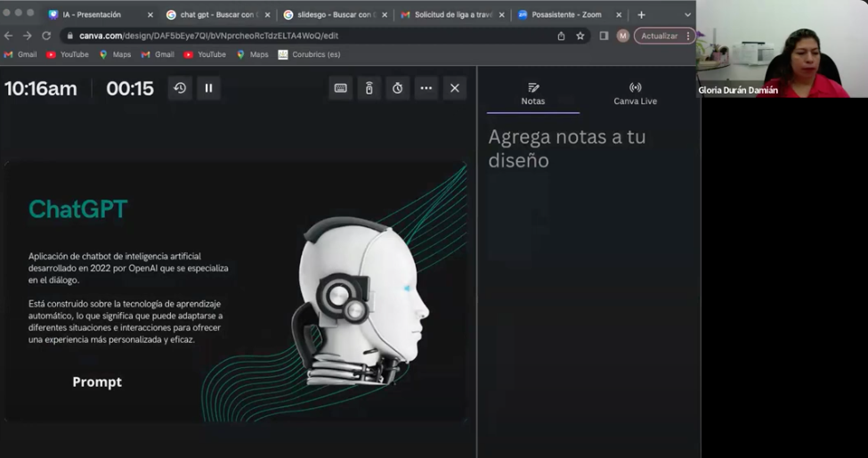Click the 00:15 elapsed timer display
868x458 pixels.
tap(130, 88)
